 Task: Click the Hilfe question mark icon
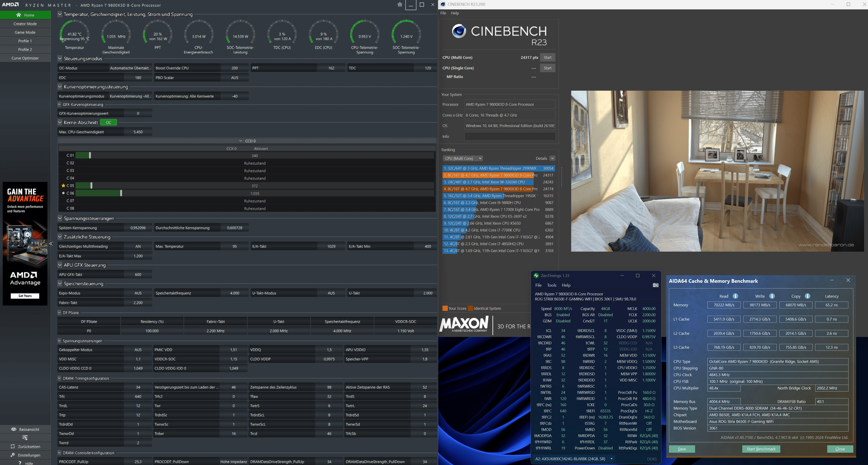coord(20,463)
